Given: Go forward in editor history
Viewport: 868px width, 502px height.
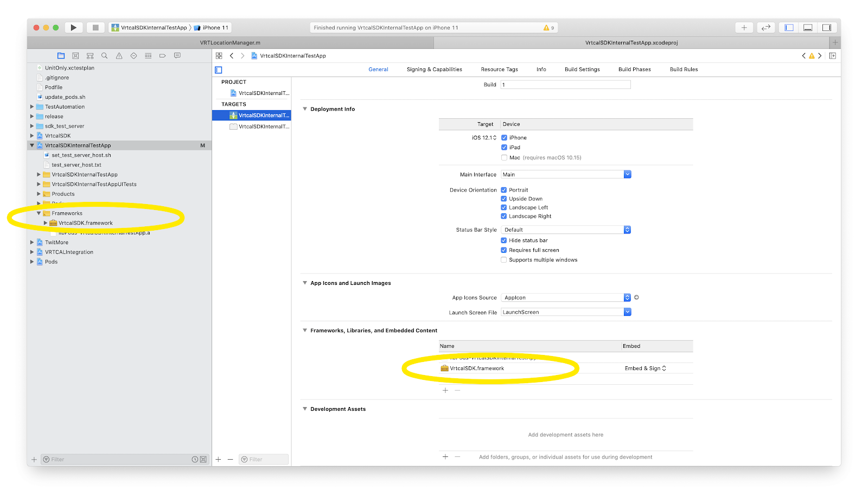Looking at the screenshot, I should [x=242, y=56].
